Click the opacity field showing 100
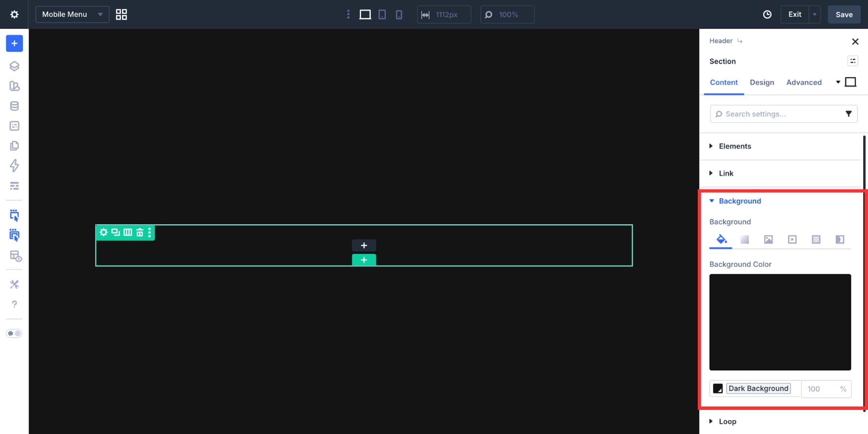The image size is (868, 434). coord(826,389)
